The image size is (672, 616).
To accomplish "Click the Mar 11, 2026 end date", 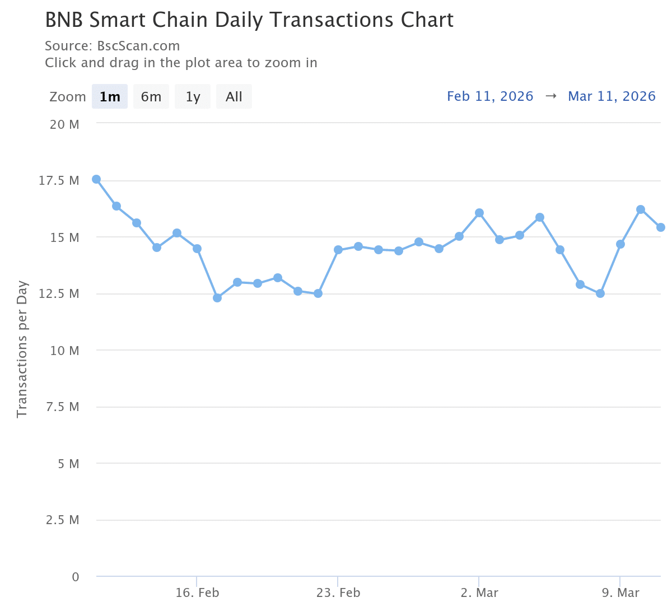I will click(x=612, y=96).
